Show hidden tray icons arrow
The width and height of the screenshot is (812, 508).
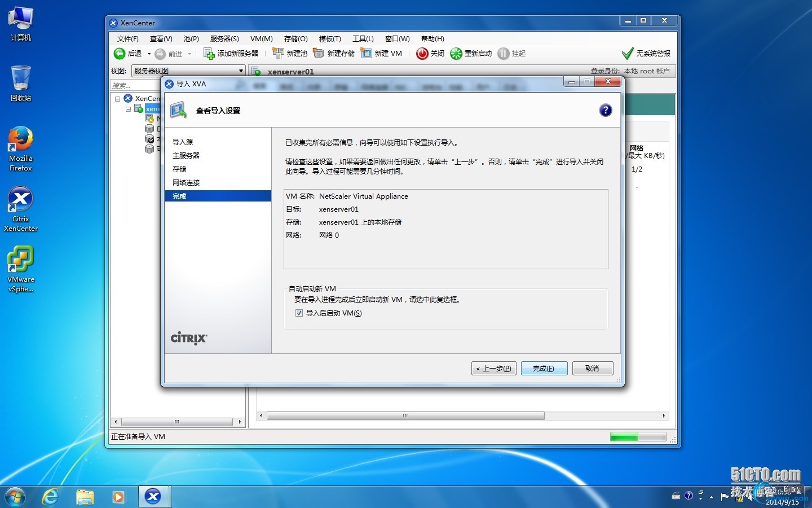712,497
